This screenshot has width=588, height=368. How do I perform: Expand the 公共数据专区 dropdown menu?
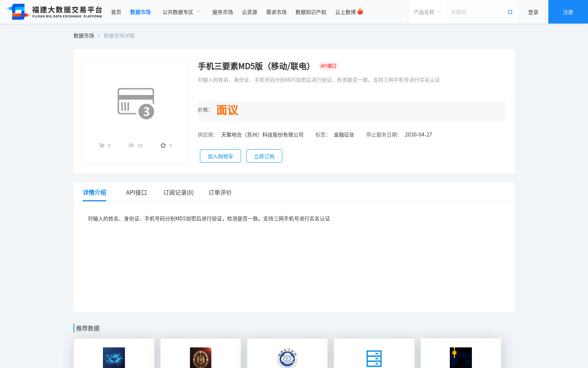tap(182, 12)
